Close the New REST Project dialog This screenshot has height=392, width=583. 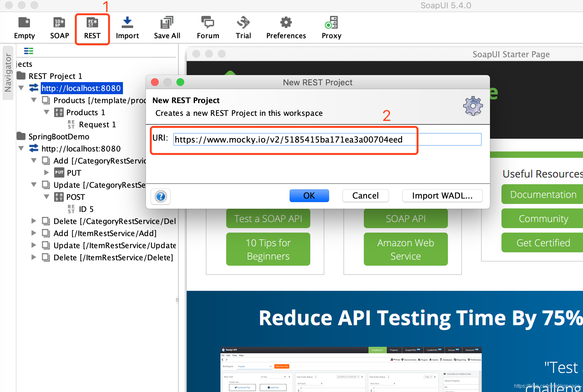click(155, 82)
